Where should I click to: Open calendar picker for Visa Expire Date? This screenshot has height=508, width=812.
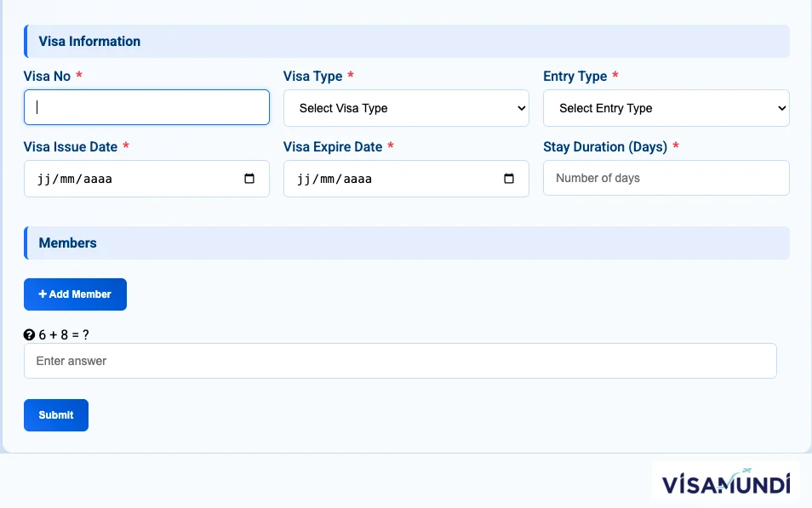point(509,179)
